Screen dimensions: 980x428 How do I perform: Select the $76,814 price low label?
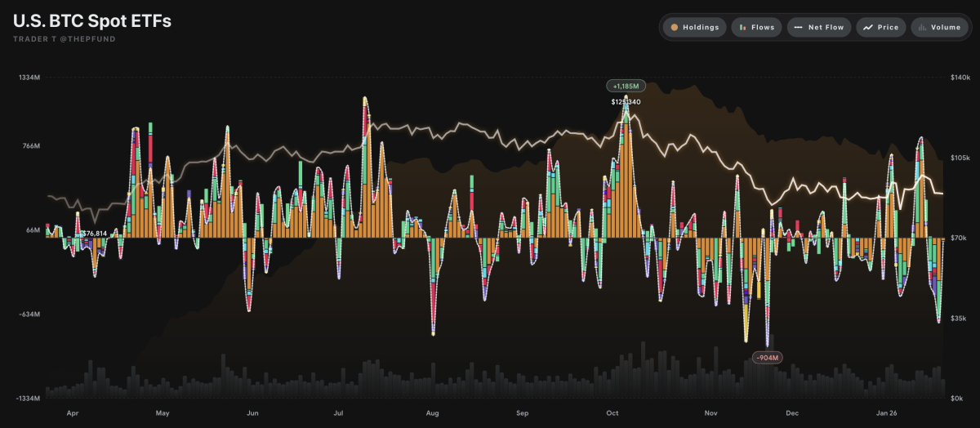pos(94,234)
